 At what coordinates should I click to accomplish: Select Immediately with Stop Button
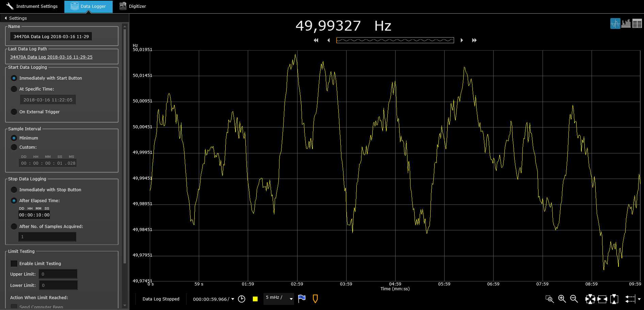click(14, 190)
